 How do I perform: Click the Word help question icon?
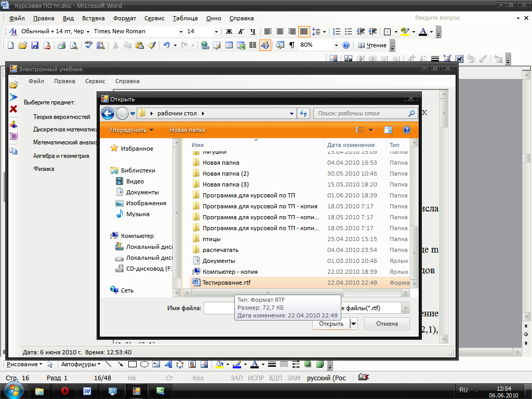point(346,45)
